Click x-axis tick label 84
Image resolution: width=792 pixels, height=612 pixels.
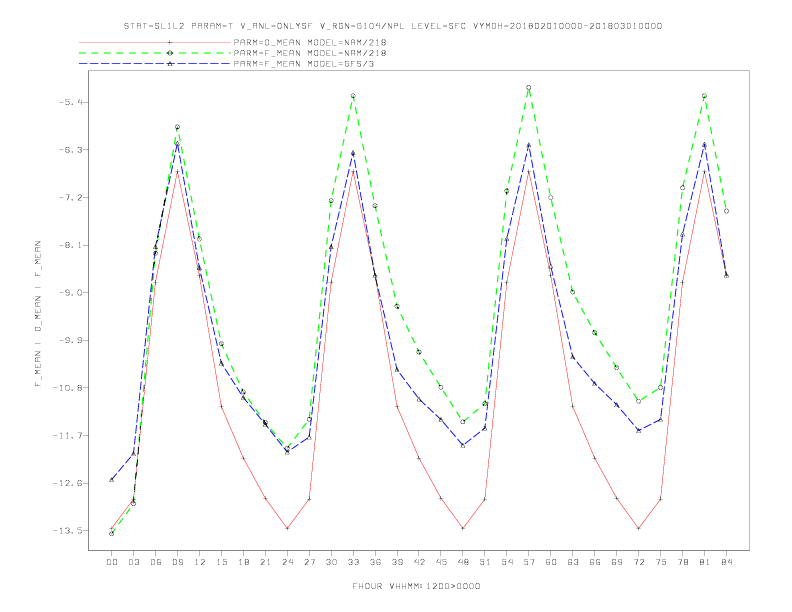click(x=727, y=562)
